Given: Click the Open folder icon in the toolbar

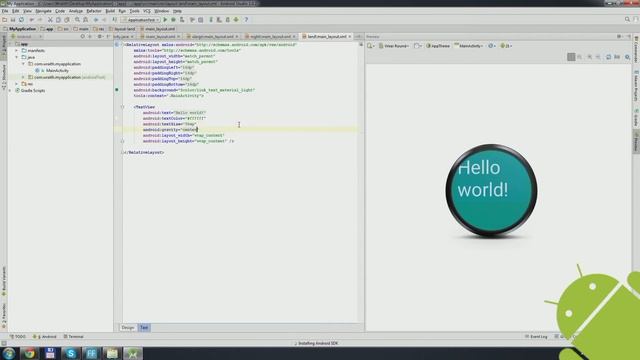Looking at the screenshot, I should point(5,20).
